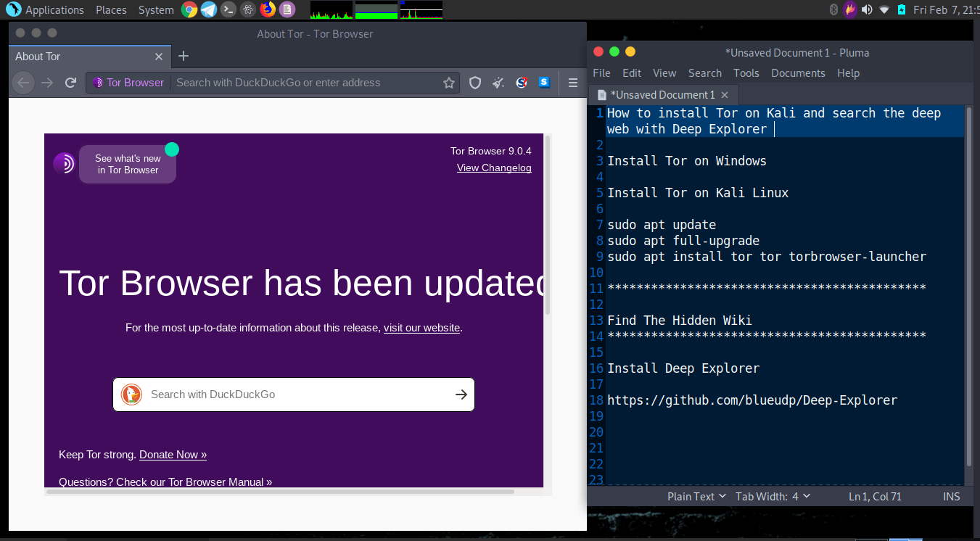Open Pluma's Help menu
Screen dimensions: 980x541
point(848,73)
